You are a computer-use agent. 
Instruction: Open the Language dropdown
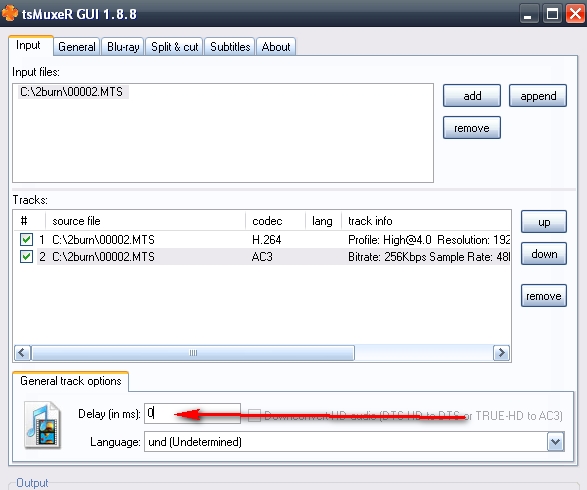[x=555, y=442]
